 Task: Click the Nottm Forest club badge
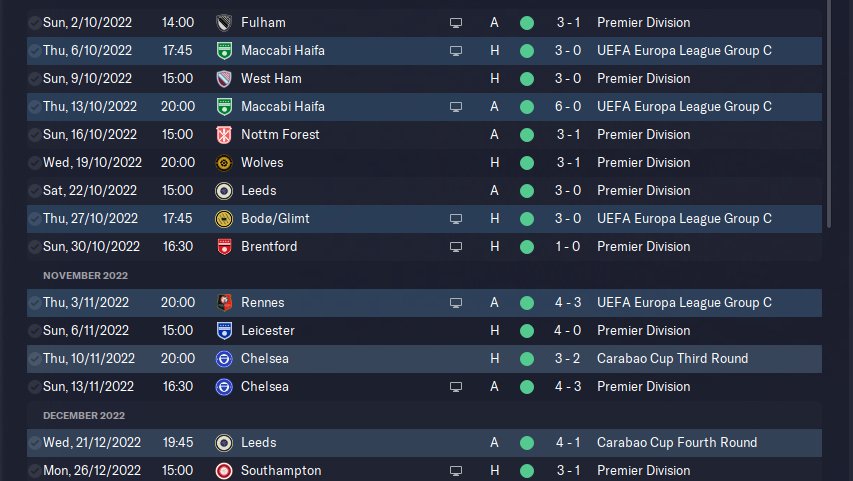(x=224, y=134)
